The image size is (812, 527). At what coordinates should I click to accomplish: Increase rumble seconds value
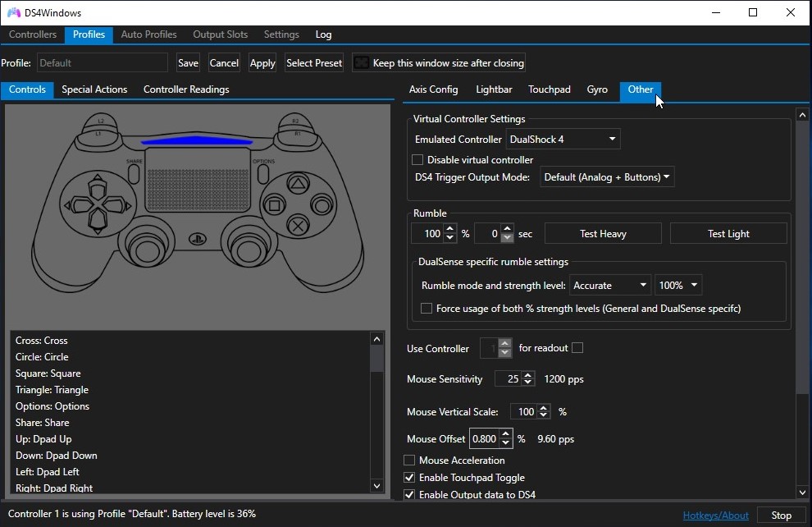[508, 228]
